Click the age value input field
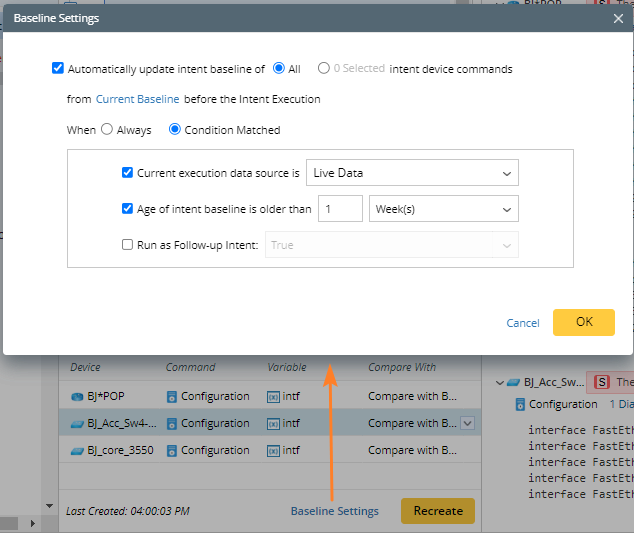This screenshot has width=634, height=533. tap(340, 209)
